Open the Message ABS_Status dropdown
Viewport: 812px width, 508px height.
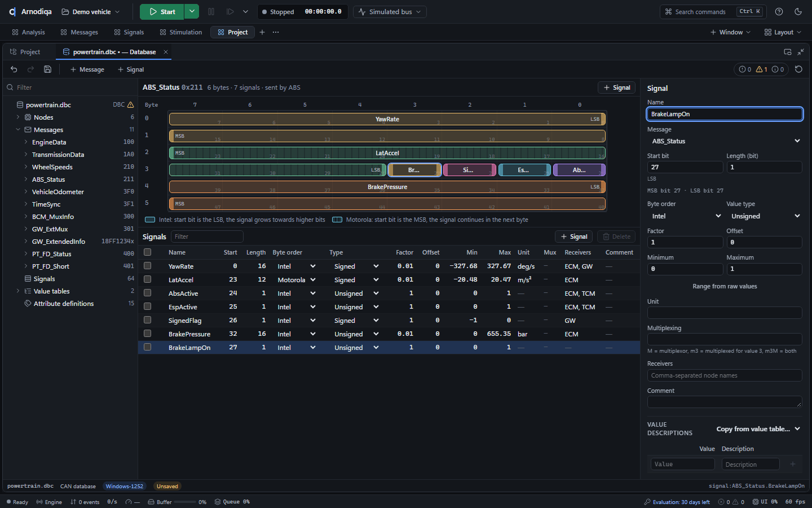pos(725,141)
